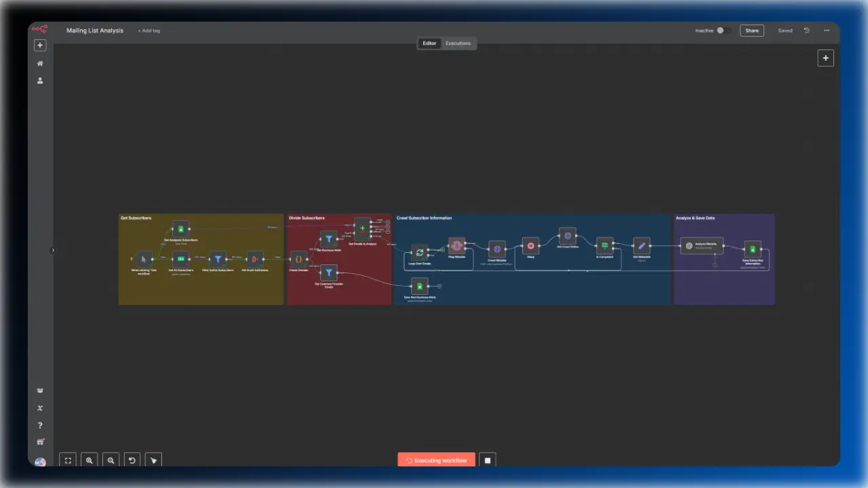Click the Saved status text

click(x=785, y=30)
